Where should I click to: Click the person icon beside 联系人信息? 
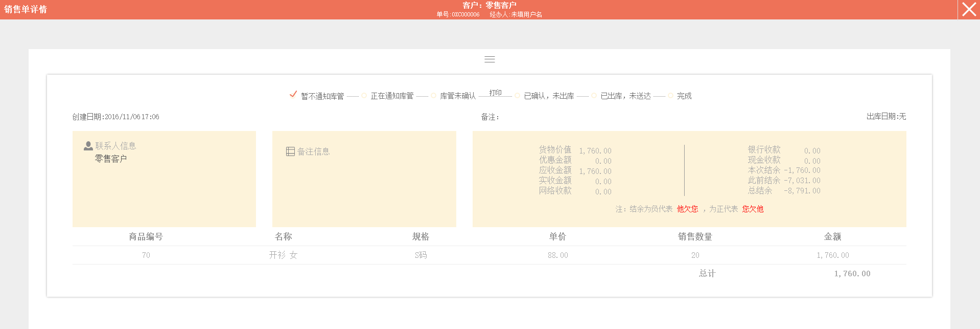[x=88, y=146]
